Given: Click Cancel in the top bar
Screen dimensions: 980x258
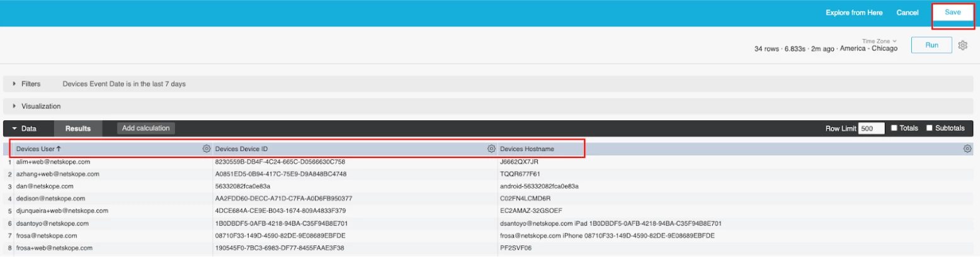Looking at the screenshot, I should [x=907, y=13].
